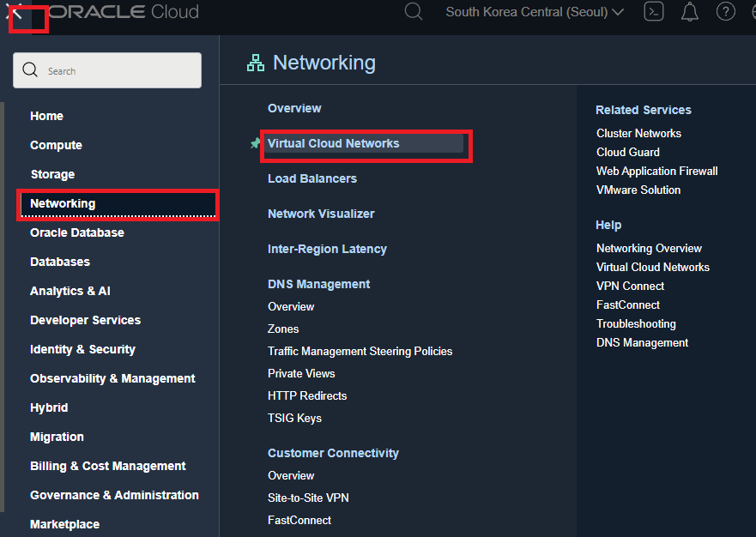Click the DNS Management heading
This screenshot has width=756, height=537.
(318, 285)
